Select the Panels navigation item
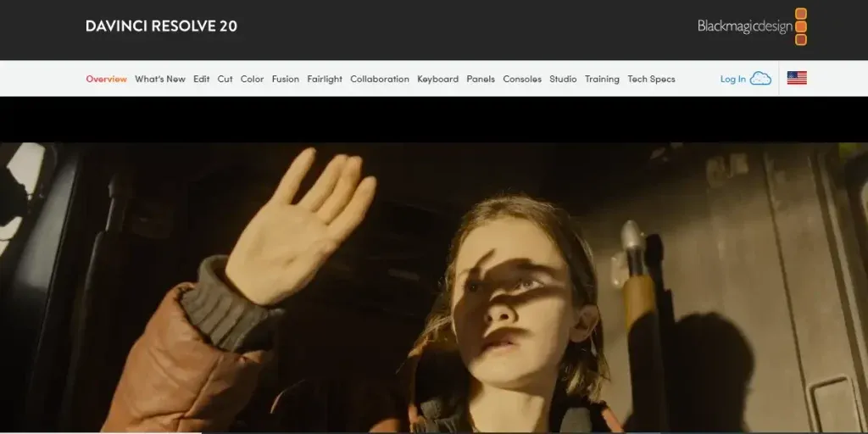The image size is (868, 434). point(481,79)
